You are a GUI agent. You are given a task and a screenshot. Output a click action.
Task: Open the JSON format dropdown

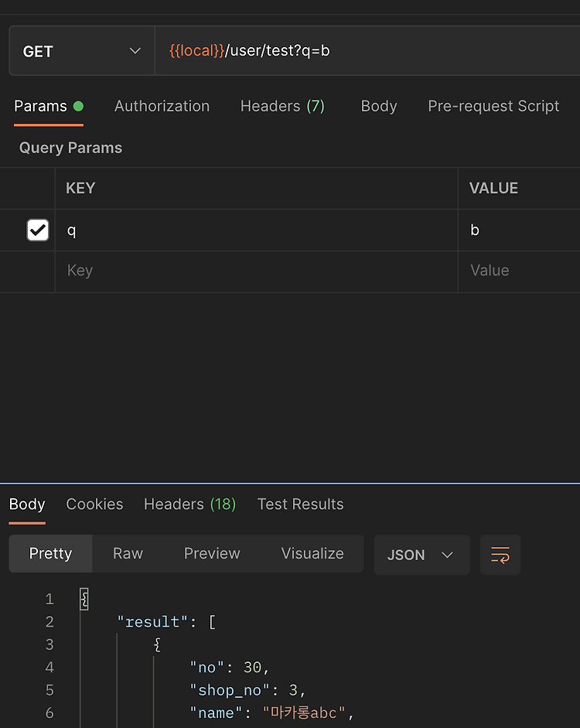pyautogui.click(x=421, y=555)
